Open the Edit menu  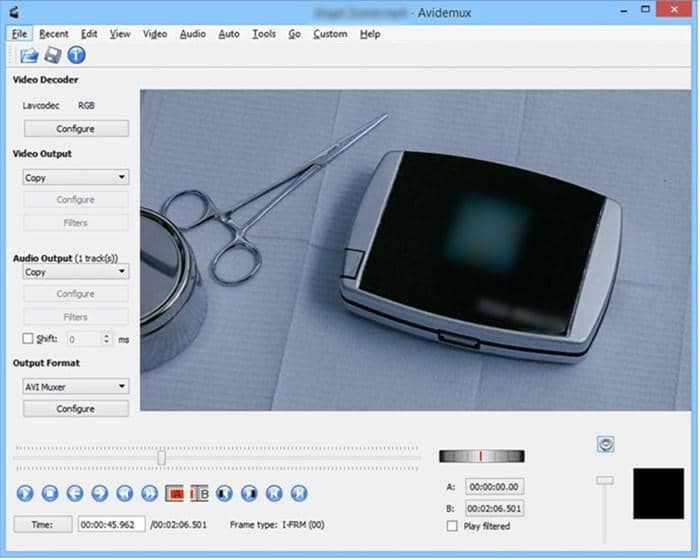[89, 34]
